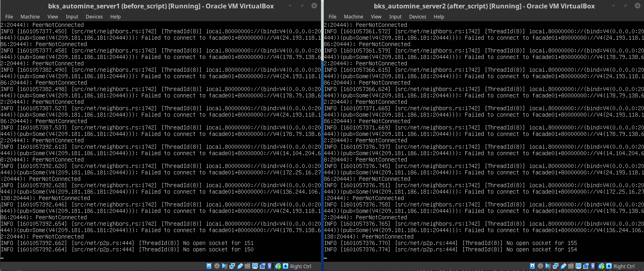The height and width of the screenshot is (271, 644).
Task: Minimize the server2 VirtualBox window
Action: click(614, 6)
